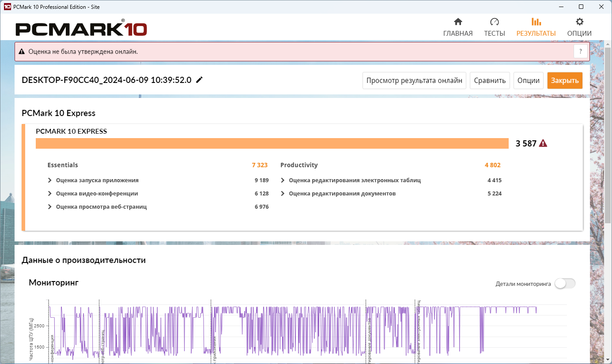Viewport: 612px width, 364px height.
Task: Click the score value 5 224
Action: [495, 194]
